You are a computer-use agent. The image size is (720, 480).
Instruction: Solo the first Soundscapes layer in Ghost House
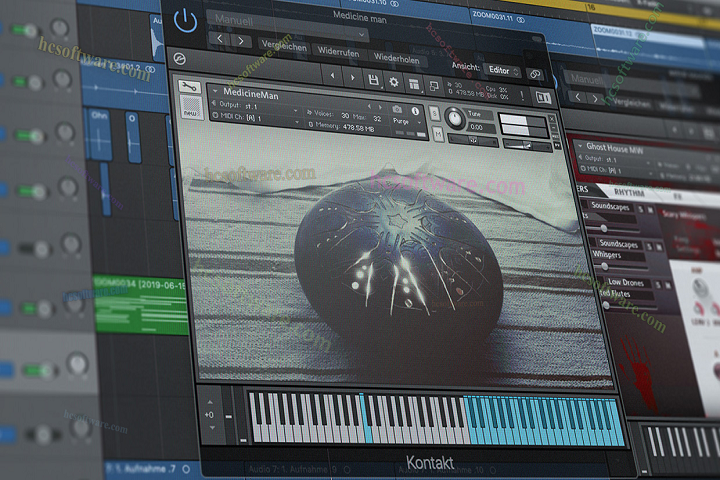(641, 209)
